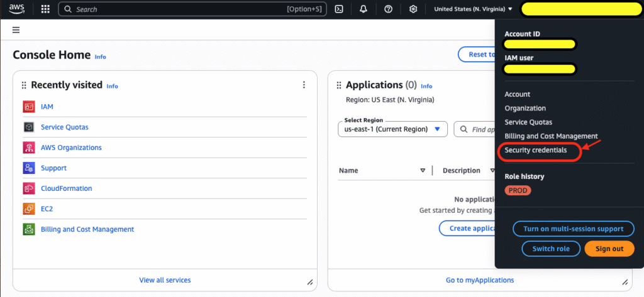Click the Account ID label
The height and width of the screenshot is (297, 644).
[522, 34]
